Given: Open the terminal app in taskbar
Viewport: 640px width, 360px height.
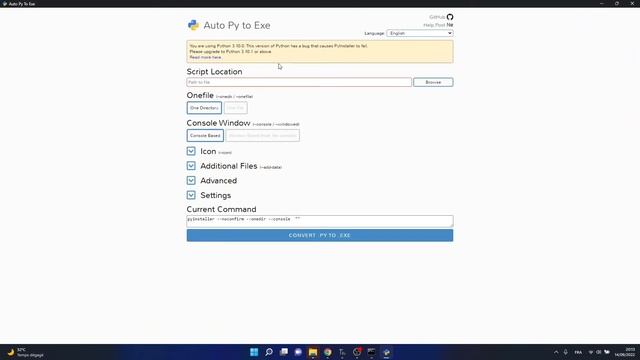Looking at the screenshot, I should 371,352.
